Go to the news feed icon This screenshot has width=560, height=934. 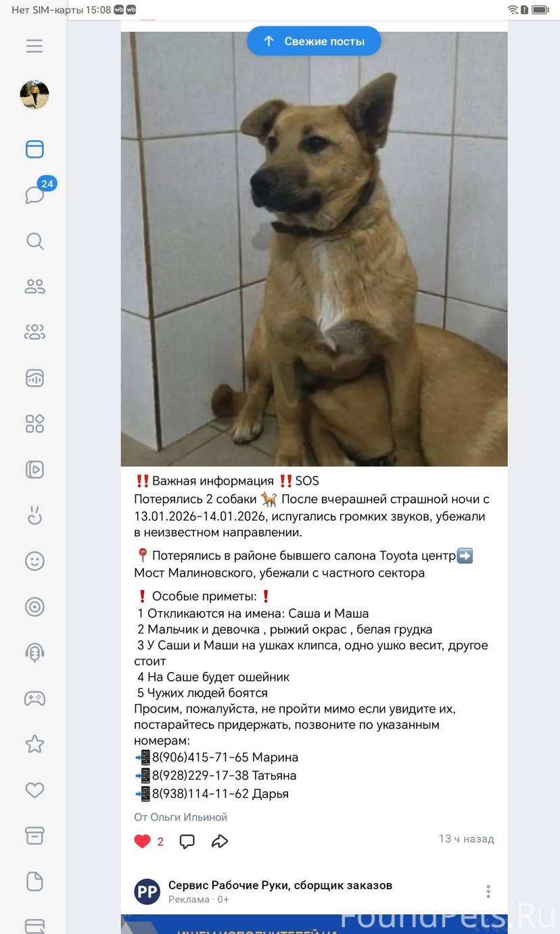(34, 150)
